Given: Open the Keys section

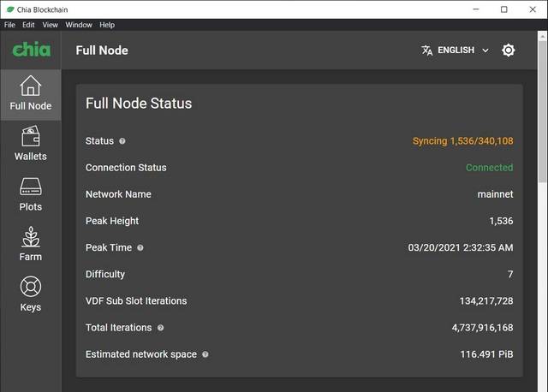Looking at the screenshot, I should click(30, 288).
